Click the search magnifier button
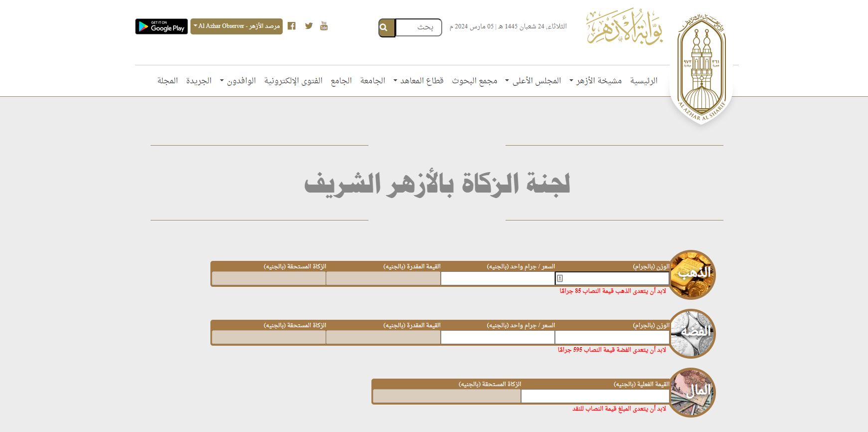 [386, 27]
